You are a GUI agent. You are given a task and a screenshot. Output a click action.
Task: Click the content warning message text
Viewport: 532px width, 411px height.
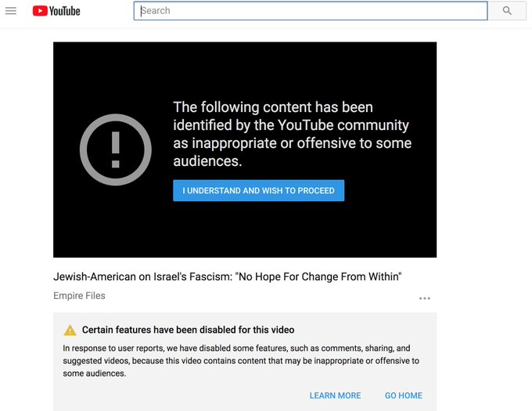pyautogui.click(x=292, y=134)
